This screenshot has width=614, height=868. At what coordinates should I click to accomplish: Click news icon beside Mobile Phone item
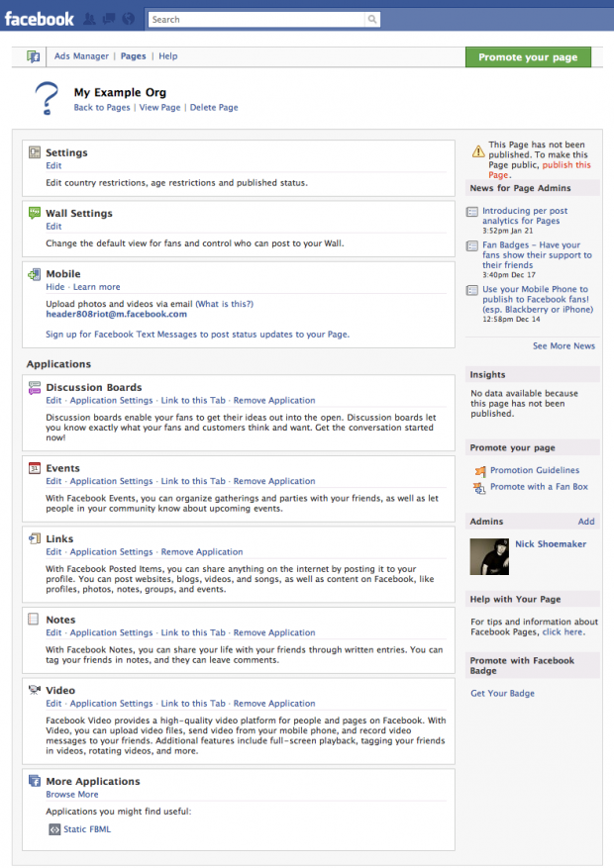click(x=472, y=290)
